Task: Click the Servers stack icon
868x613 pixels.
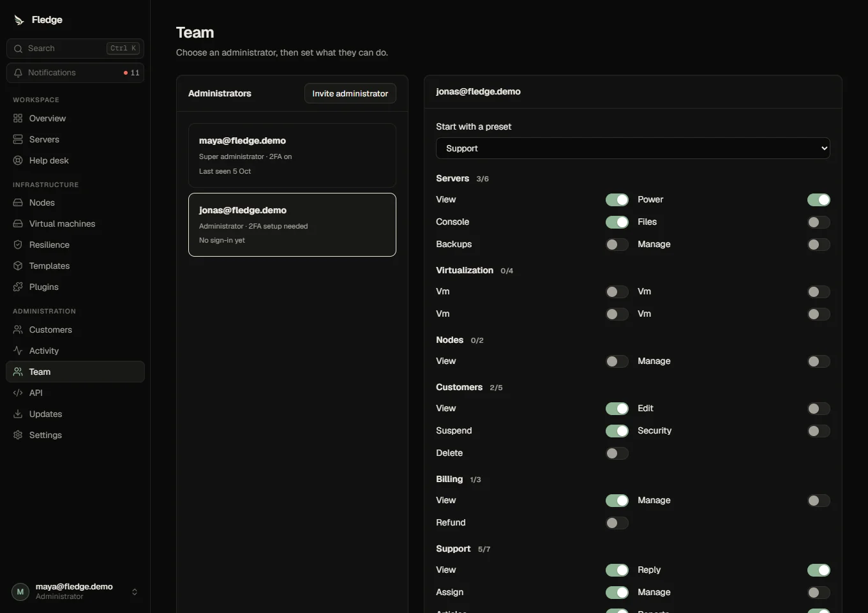Action: (x=18, y=139)
